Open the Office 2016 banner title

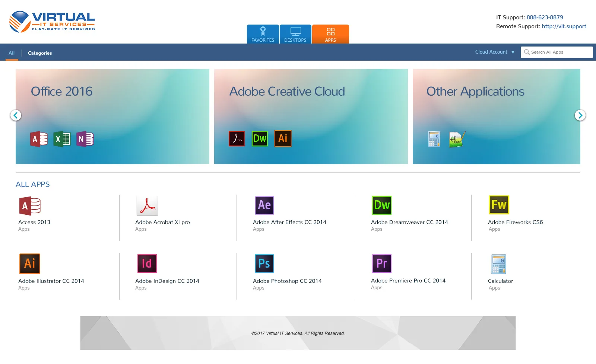pyautogui.click(x=62, y=92)
